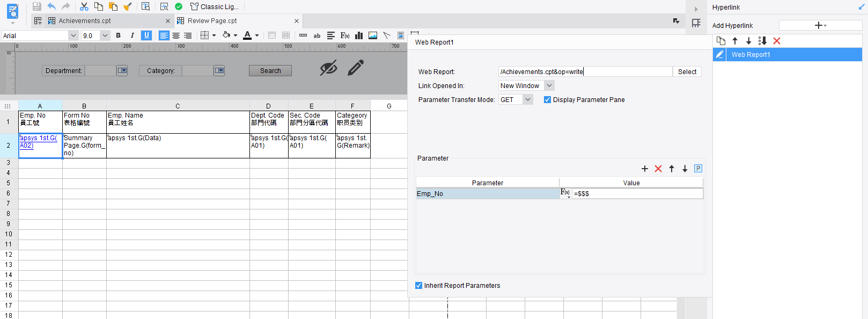Open the Parameter Transfer Mode GET dropdown

click(528, 99)
